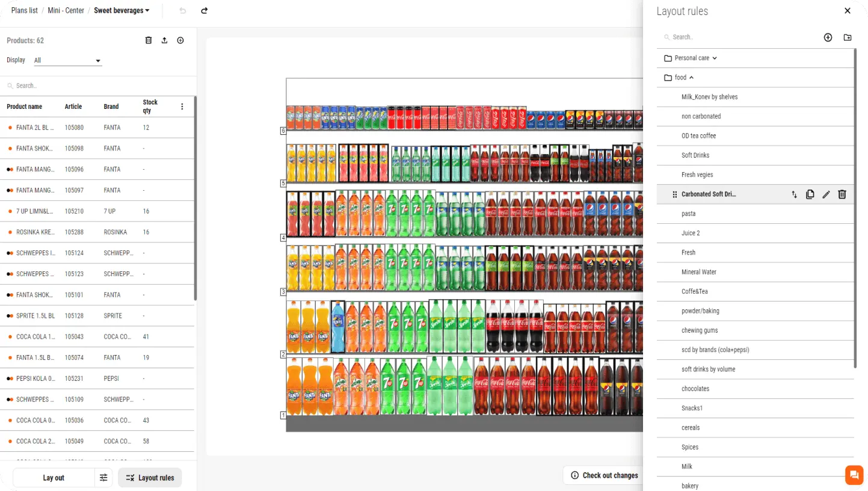
Task: Delete the Carbonated Soft Drinks rule
Action: coord(842,194)
